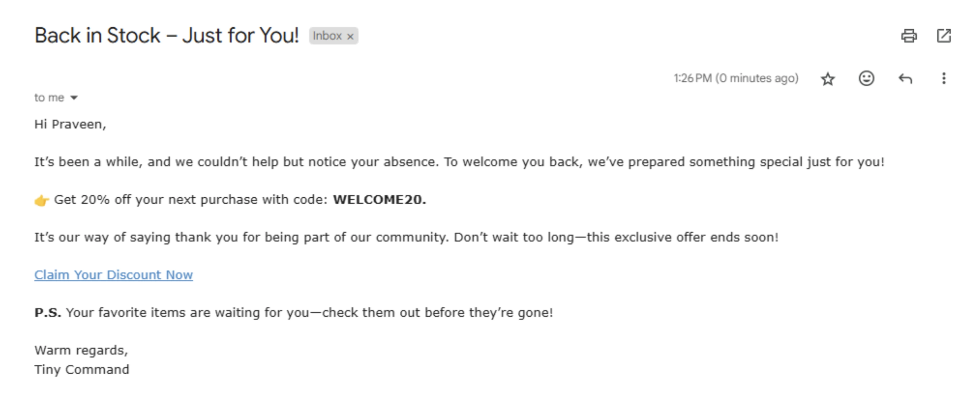The height and width of the screenshot is (403, 980).
Task: Open email in a new window
Action: pos(944,36)
